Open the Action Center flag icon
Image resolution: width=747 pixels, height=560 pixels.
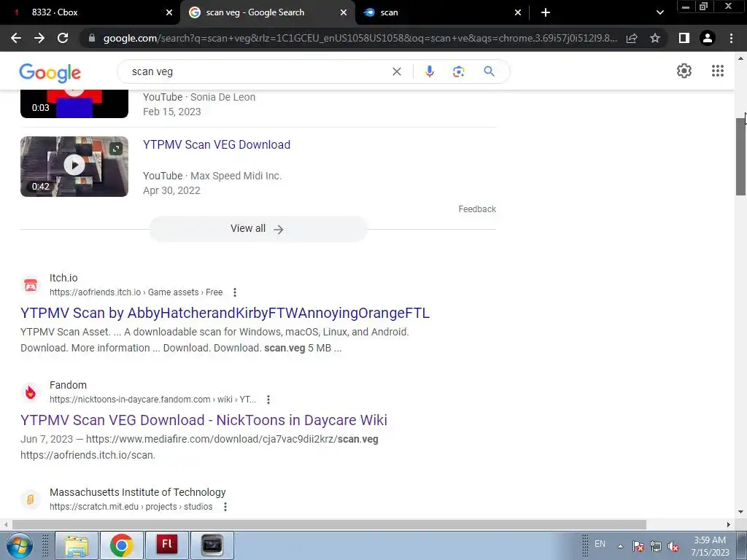(x=638, y=546)
